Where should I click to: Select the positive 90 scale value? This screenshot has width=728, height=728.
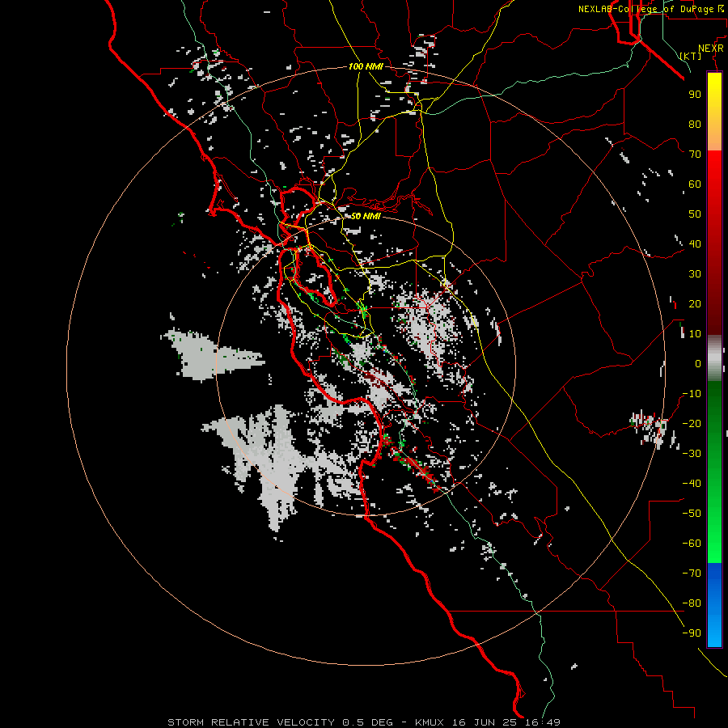pyautogui.click(x=695, y=95)
